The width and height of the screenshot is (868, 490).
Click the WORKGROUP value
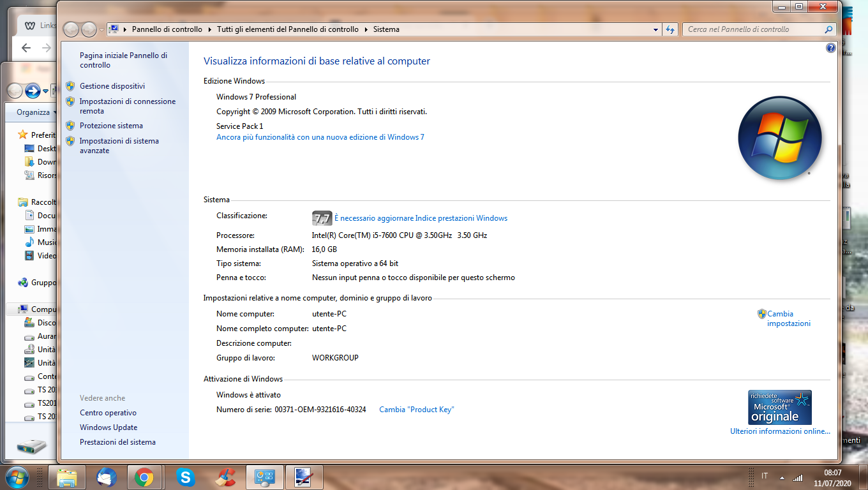[x=335, y=358]
